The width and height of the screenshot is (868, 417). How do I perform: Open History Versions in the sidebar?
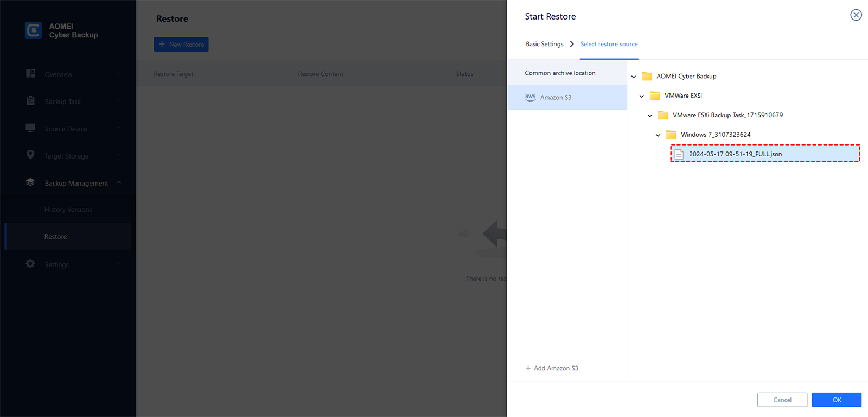pos(68,210)
